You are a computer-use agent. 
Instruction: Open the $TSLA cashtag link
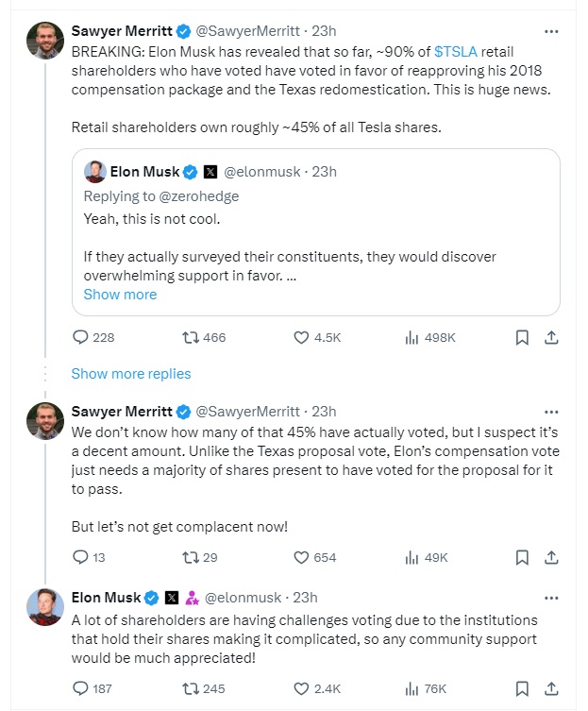click(x=456, y=50)
